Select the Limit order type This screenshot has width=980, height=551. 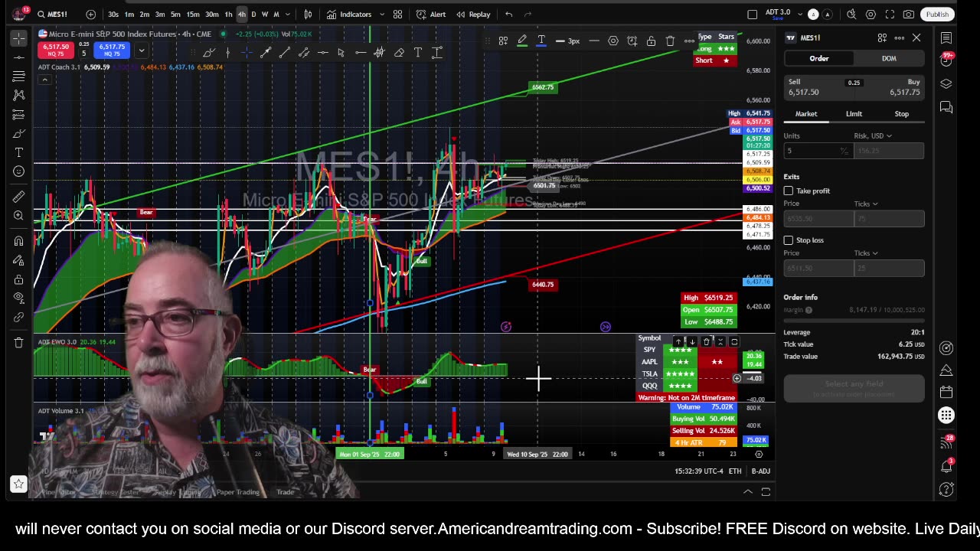pos(854,114)
